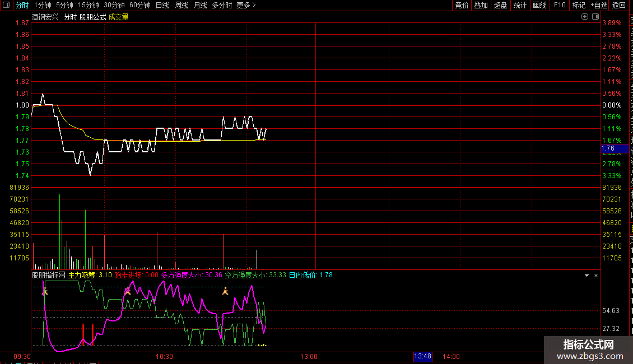Click the 返回 back button
The height and width of the screenshot is (364, 633).
(x=619, y=5)
